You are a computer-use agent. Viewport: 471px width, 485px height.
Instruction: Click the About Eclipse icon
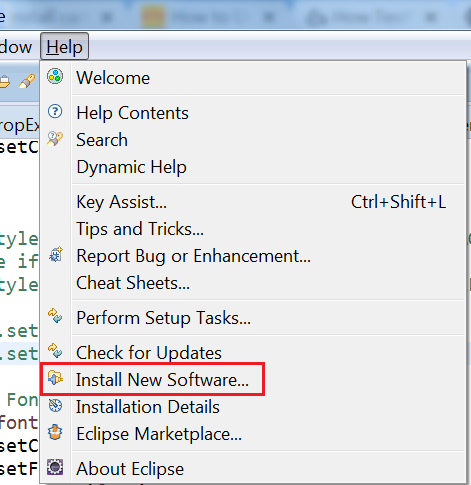point(55,467)
